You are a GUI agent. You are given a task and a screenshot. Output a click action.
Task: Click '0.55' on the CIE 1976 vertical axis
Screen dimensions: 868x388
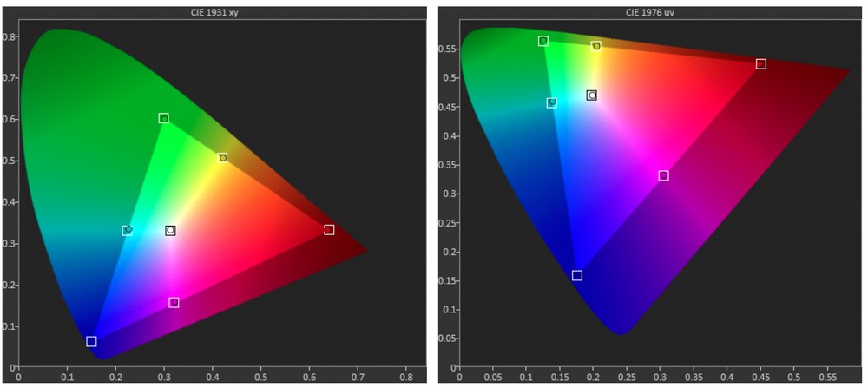point(449,49)
